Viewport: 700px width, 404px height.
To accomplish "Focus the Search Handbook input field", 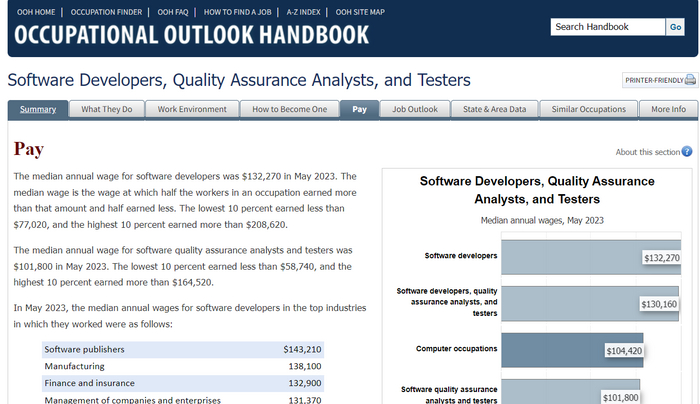I will point(608,27).
